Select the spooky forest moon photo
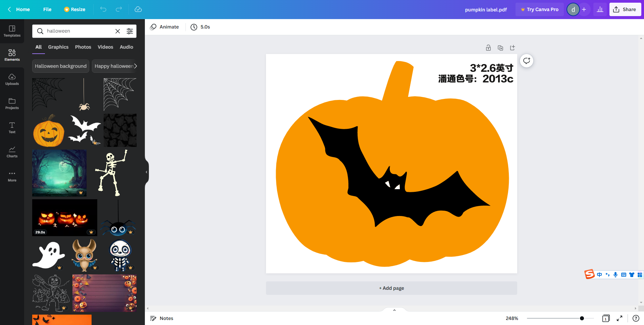The height and width of the screenshot is (325, 644). (59, 173)
